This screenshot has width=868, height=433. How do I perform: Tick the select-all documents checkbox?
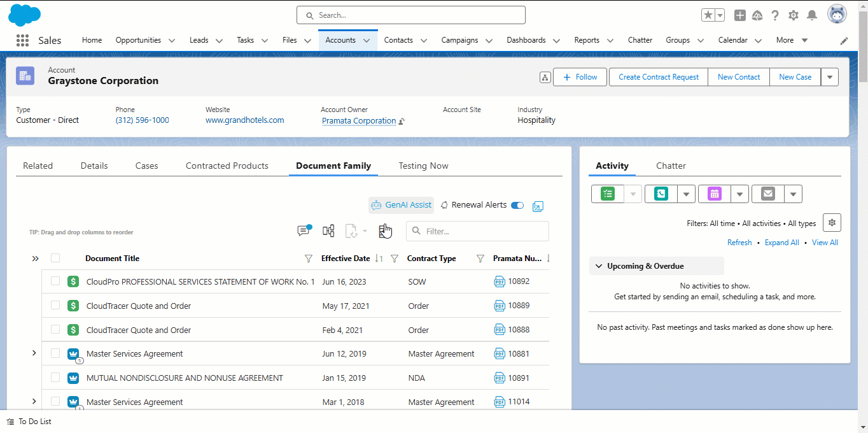coord(55,258)
